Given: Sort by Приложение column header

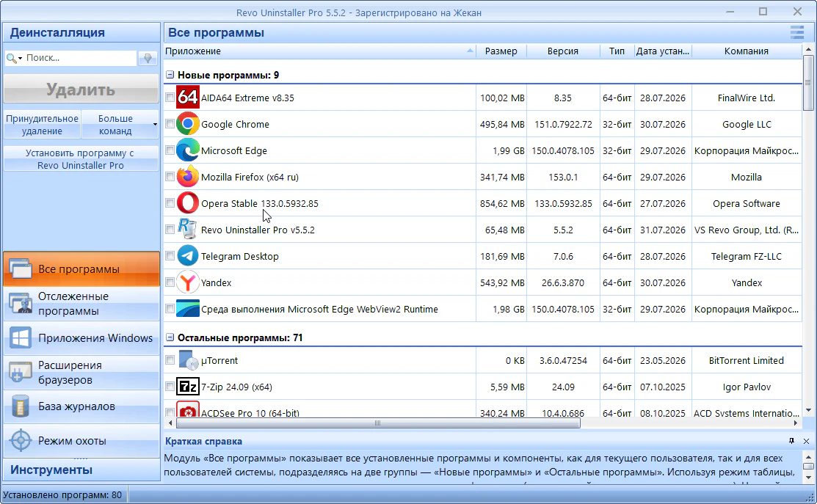Looking at the screenshot, I should [319, 51].
